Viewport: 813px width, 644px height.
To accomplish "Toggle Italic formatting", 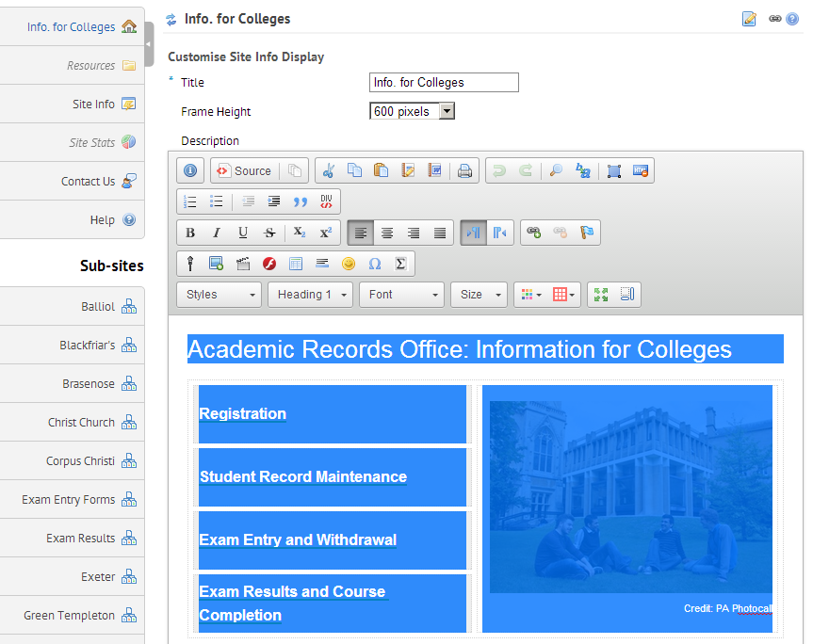I will [x=217, y=233].
